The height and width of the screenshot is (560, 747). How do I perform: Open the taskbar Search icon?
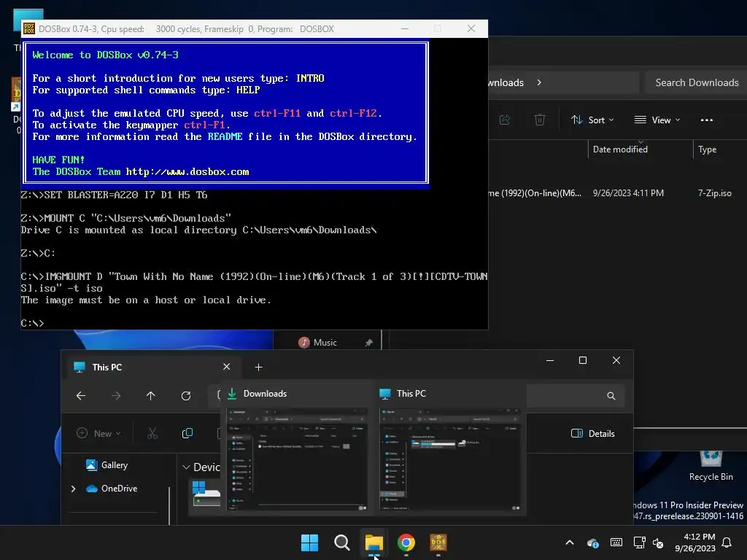point(341,542)
